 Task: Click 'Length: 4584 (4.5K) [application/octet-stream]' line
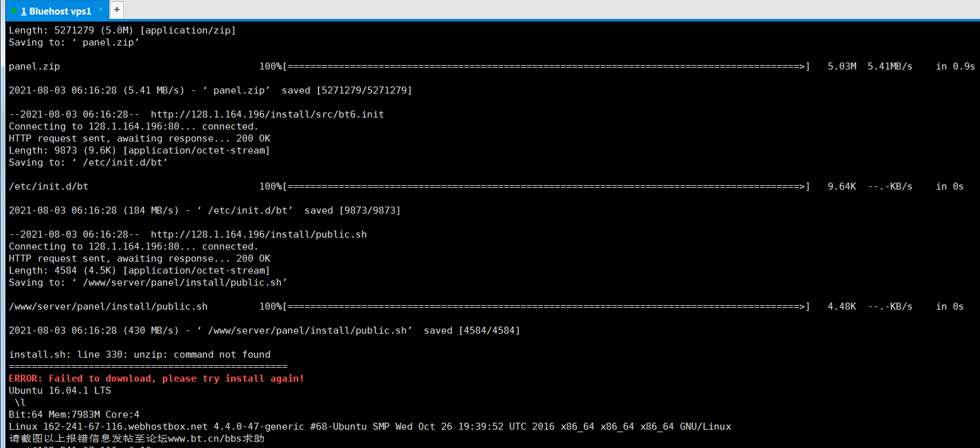click(139, 270)
